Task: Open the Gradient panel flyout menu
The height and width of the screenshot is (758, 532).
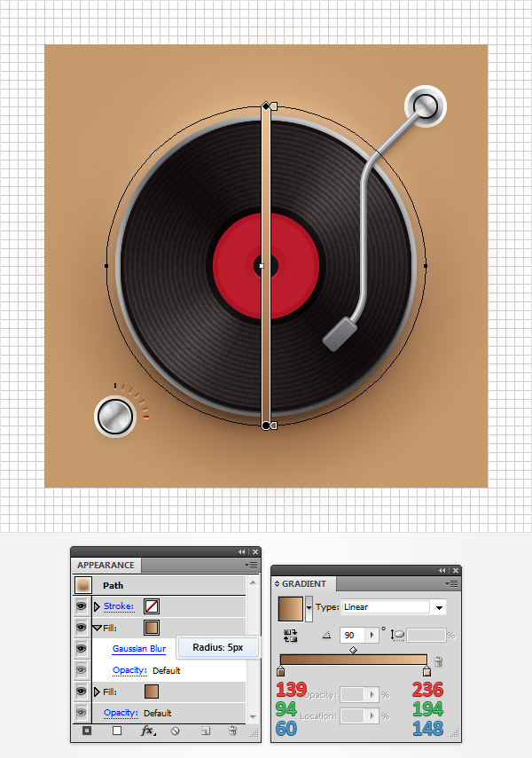Action: [x=451, y=584]
